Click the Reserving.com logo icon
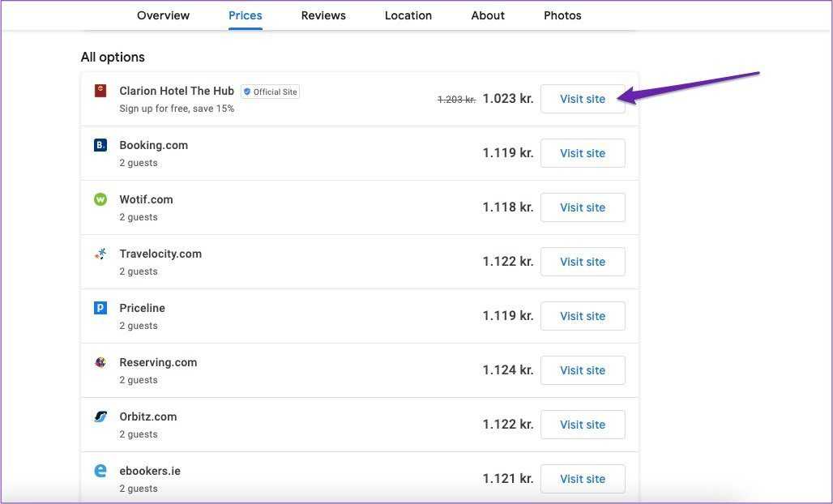 (100, 362)
